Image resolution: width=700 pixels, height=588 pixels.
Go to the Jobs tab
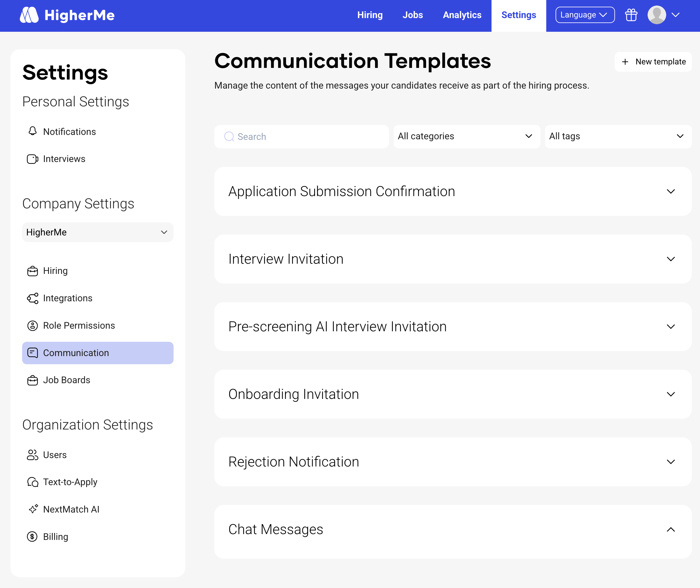(x=412, y=15)
